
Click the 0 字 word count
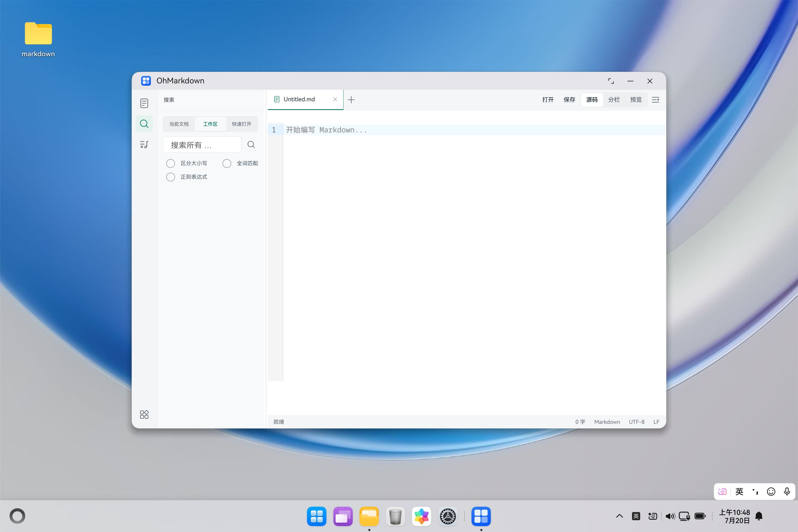click(580, 422)
